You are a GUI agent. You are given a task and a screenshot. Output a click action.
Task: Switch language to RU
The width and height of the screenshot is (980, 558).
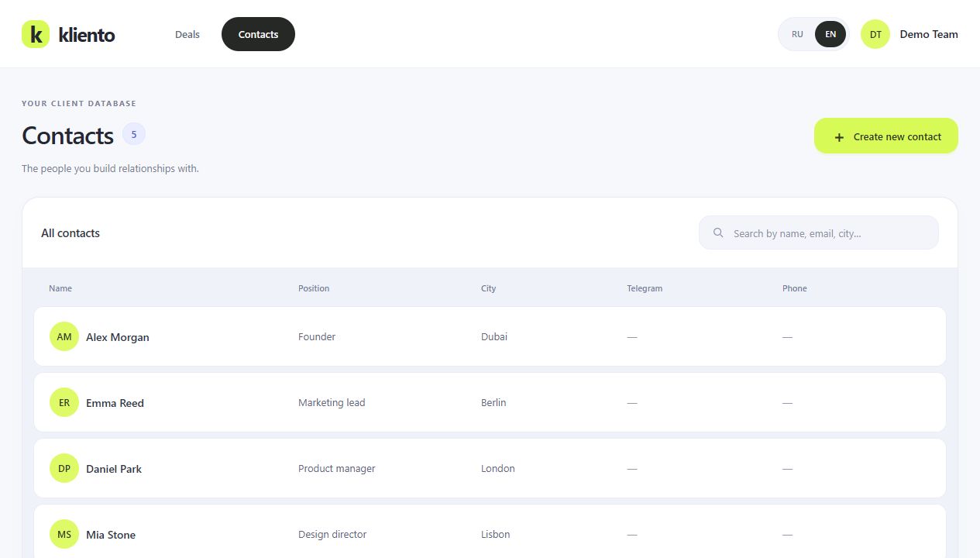tap(797, 34)
